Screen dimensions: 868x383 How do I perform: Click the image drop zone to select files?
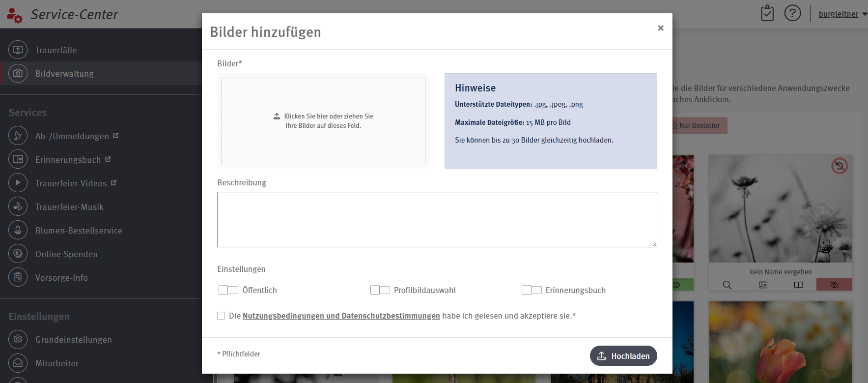(x=323, y=121)
